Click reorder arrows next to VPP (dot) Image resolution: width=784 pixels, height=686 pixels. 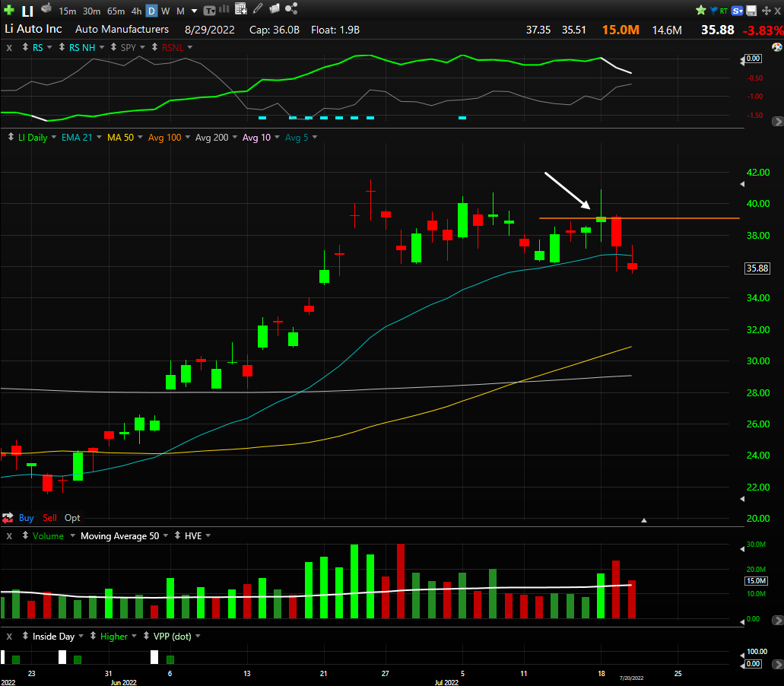[x=146, y=636]
